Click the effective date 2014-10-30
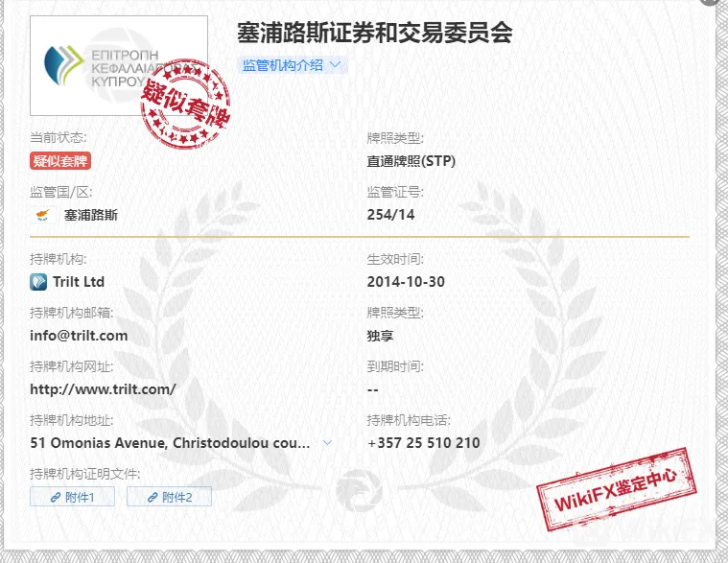 [406, 282]
